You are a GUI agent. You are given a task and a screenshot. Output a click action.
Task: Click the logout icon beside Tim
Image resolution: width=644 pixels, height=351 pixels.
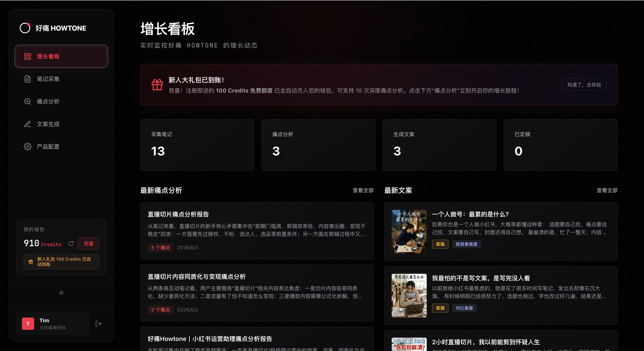click(x=99, y=323)
